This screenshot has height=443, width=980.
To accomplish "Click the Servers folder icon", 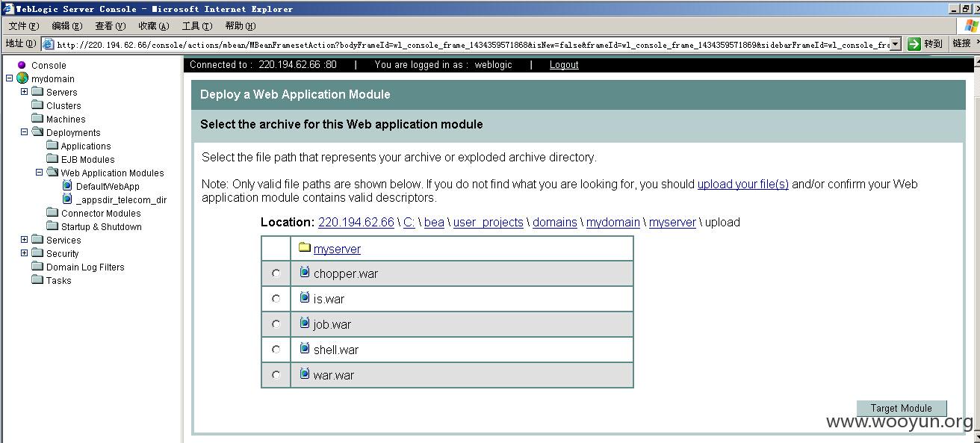I will (x=37, y=92).
